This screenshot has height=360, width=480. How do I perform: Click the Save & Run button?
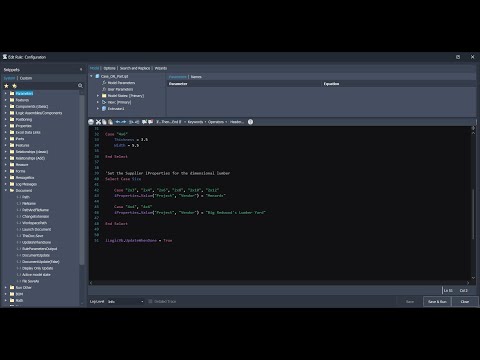[x=437, y=301]
